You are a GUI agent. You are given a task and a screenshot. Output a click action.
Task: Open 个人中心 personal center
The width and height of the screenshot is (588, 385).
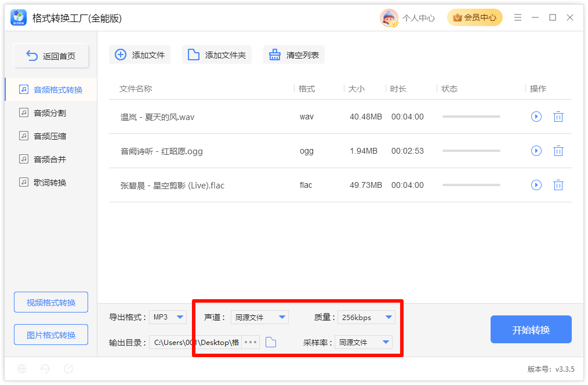click(x=419, y=18)
